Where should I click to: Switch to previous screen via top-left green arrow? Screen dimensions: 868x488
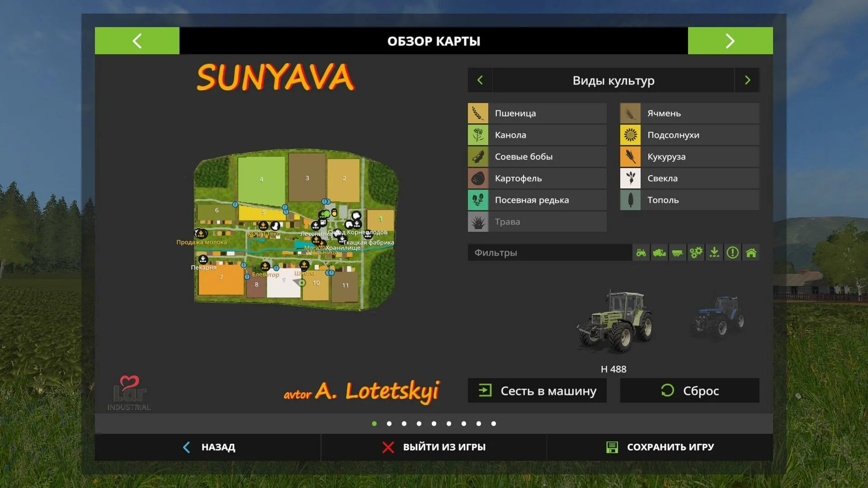coord(137,41)
